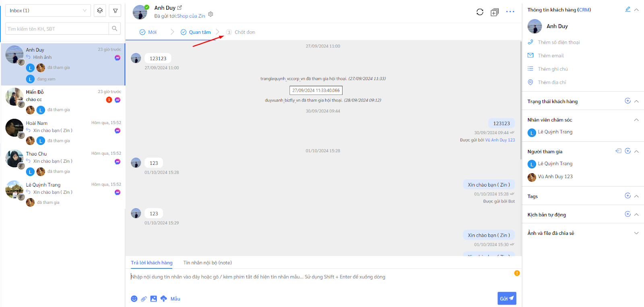Click Thêm số điện thoại link

click(559, 42)
